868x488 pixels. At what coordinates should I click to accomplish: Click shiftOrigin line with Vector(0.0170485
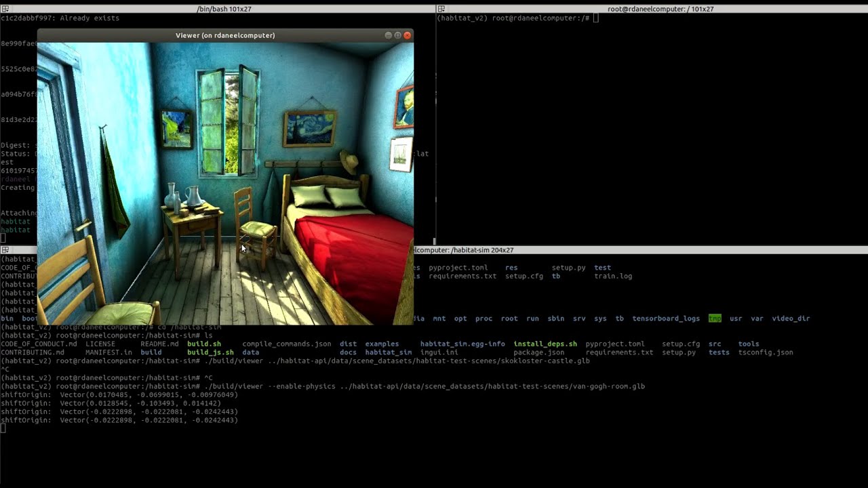(x=119, y=395)
